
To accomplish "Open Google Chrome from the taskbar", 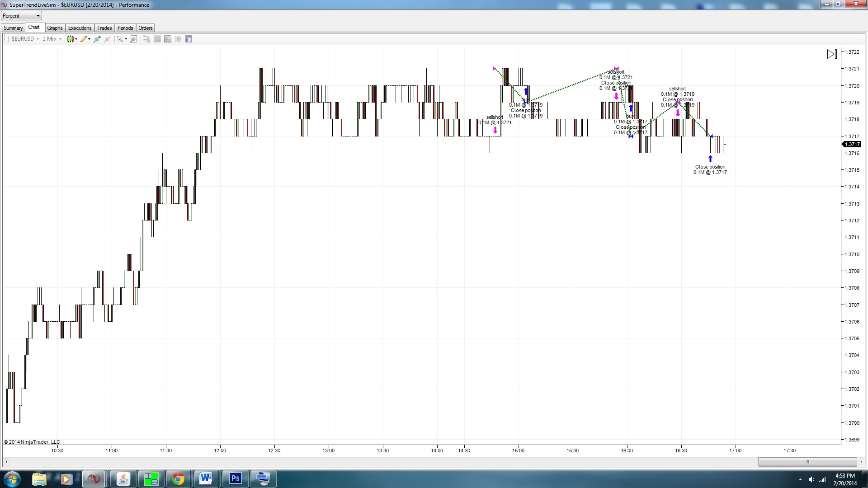I will tap(178, 479).
